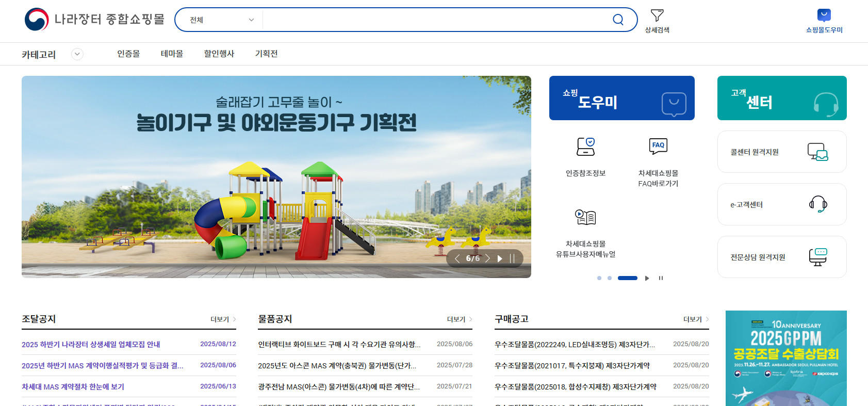Open the 인증몰 menu
The image size is (868, 406).
[128, 54]
